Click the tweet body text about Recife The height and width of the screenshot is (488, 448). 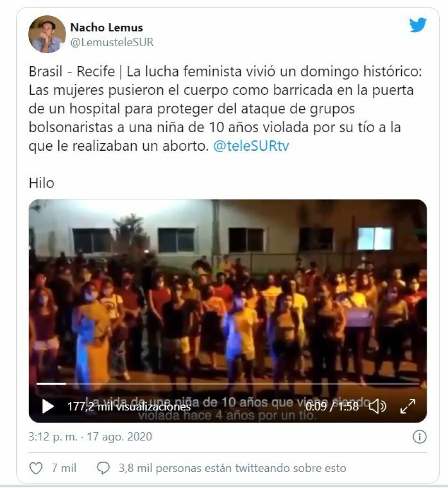pos(225,109)
